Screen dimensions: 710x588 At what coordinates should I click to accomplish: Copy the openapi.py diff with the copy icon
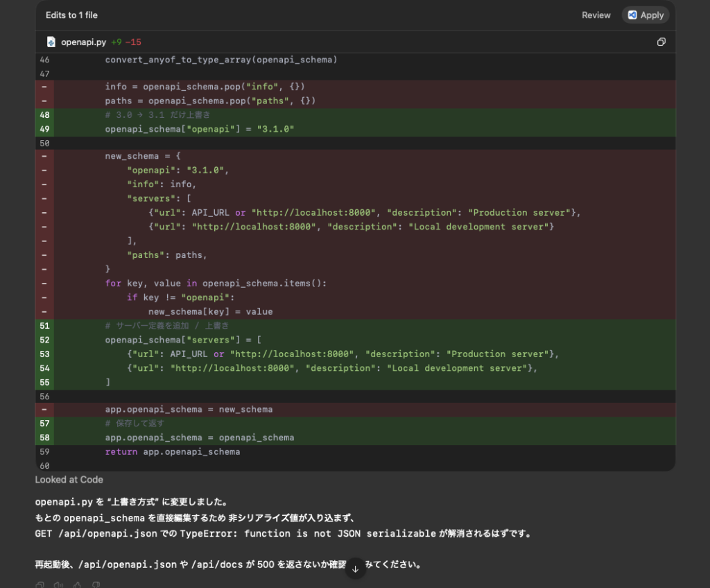coord(661,42)
